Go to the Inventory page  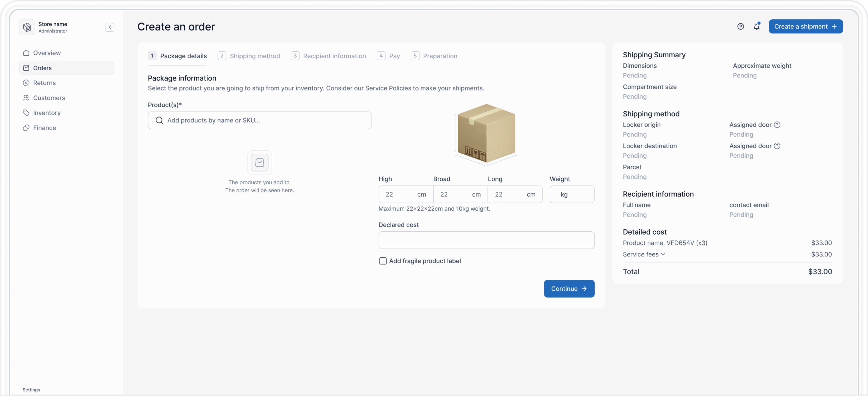pos(47,112)
